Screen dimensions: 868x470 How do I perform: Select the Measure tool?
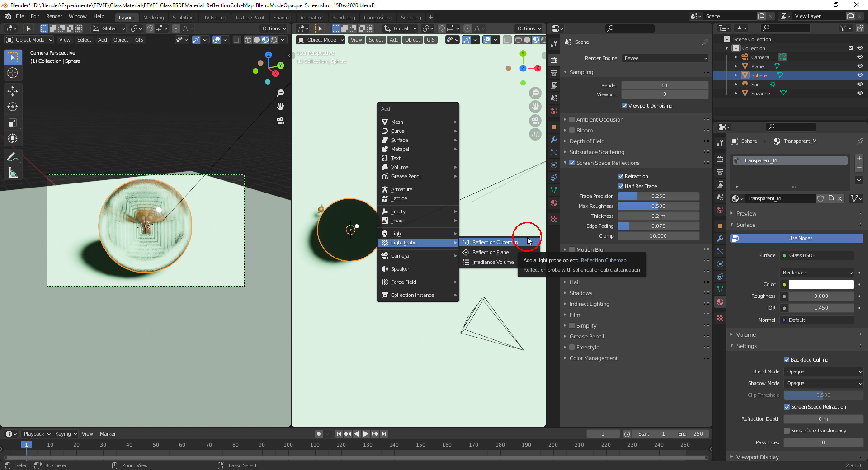coord(13,173)
